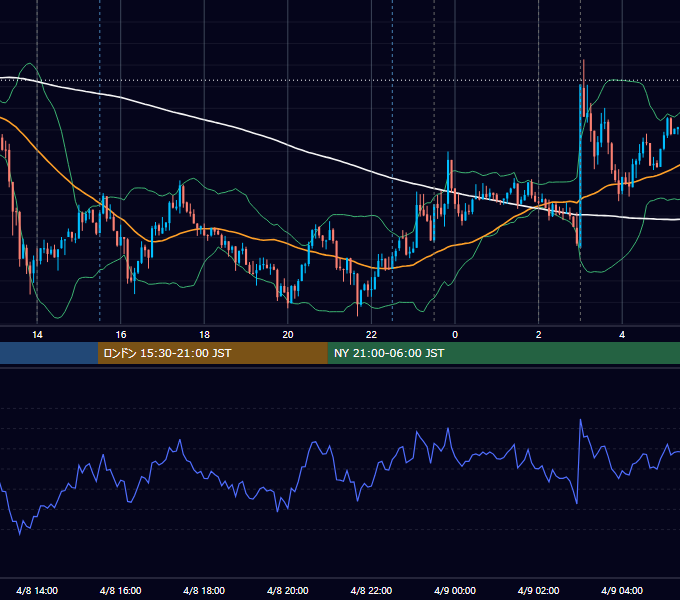
Task: Click the 4 hour label on price chart axis
Action: point(622,335)
